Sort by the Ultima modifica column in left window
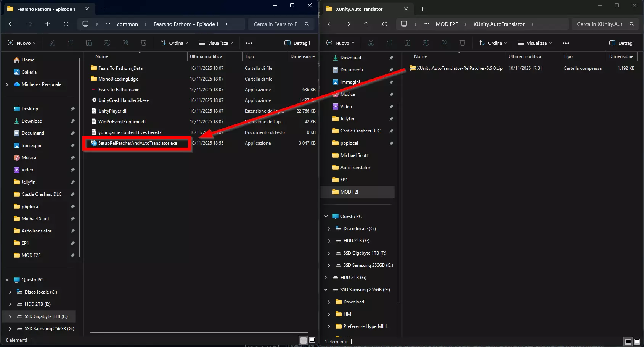 pos(206,56)
